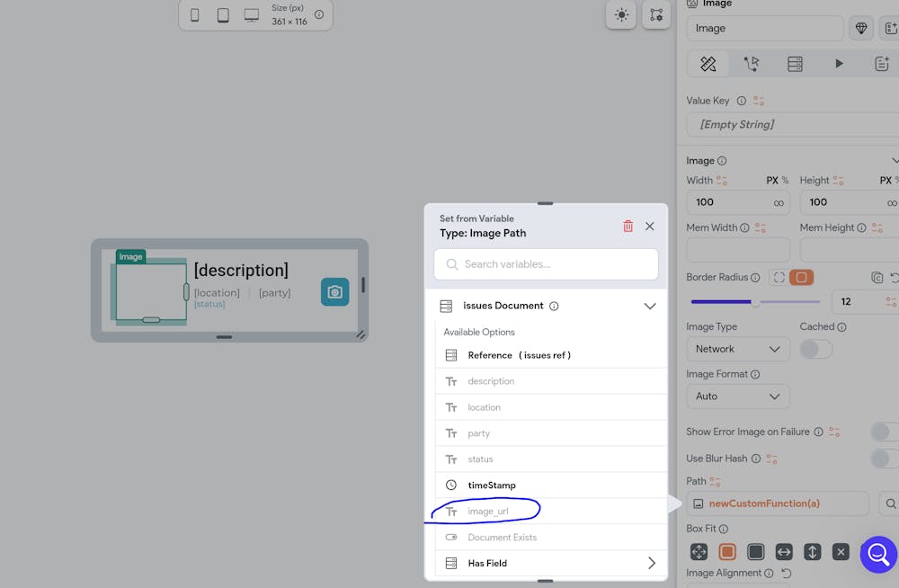This screenshot has width=899, height=588.
Task: Select first Box Fit option icon
Action: 699,552
